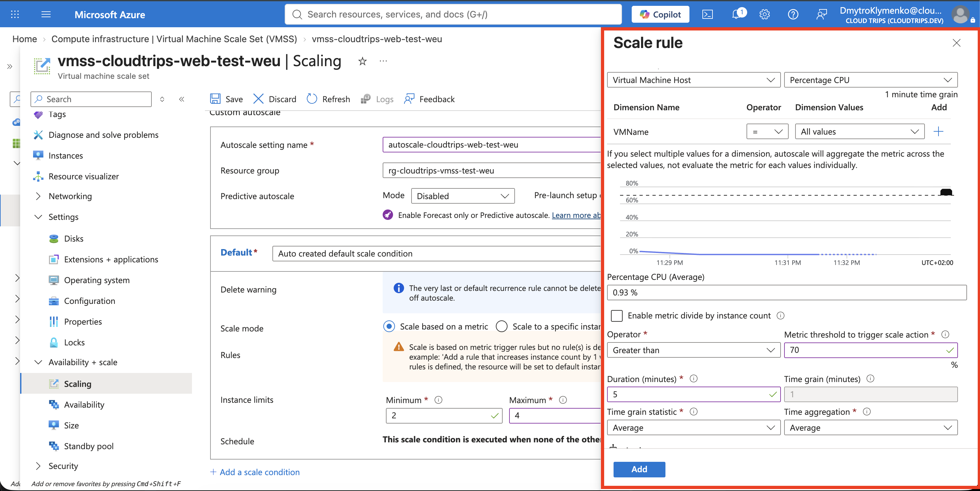This screenshot has height=491, width=980.
Task: Show info for Time grain (minutes)
Action: point(870,379)
